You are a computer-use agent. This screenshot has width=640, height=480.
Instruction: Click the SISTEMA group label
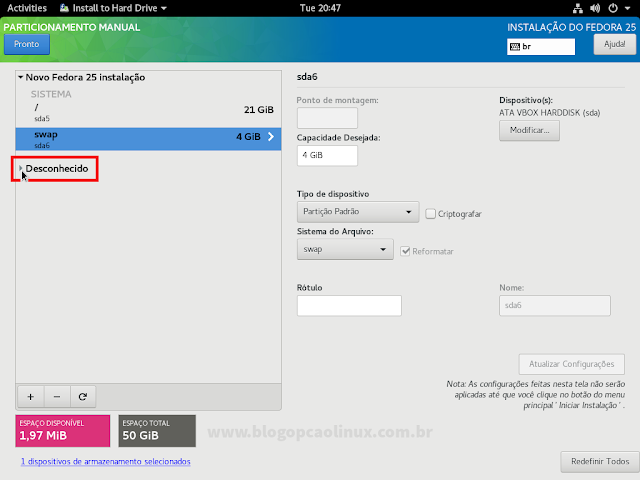(x=51, y=94)
